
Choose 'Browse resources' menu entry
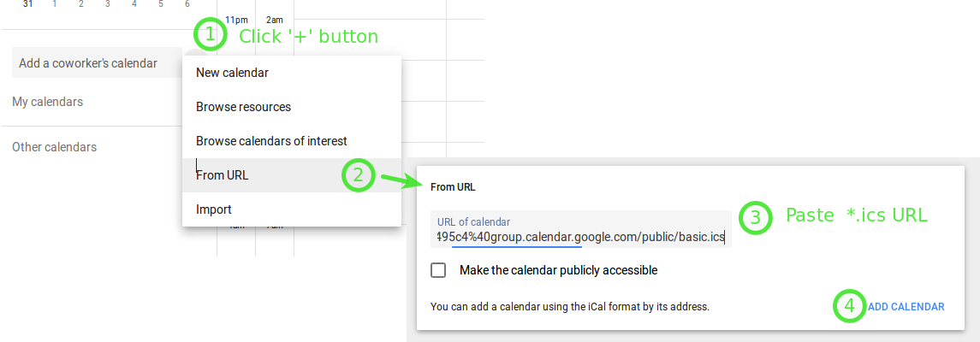(x=244, y=107)
